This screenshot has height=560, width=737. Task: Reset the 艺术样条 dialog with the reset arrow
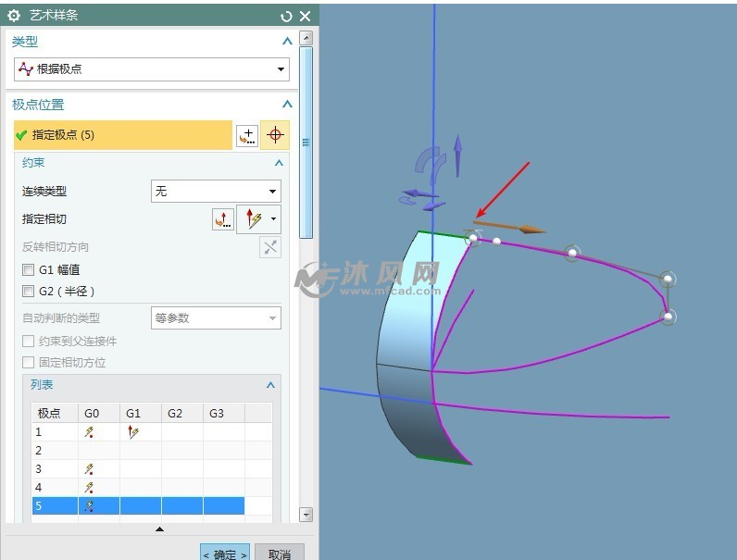(286, 17)
